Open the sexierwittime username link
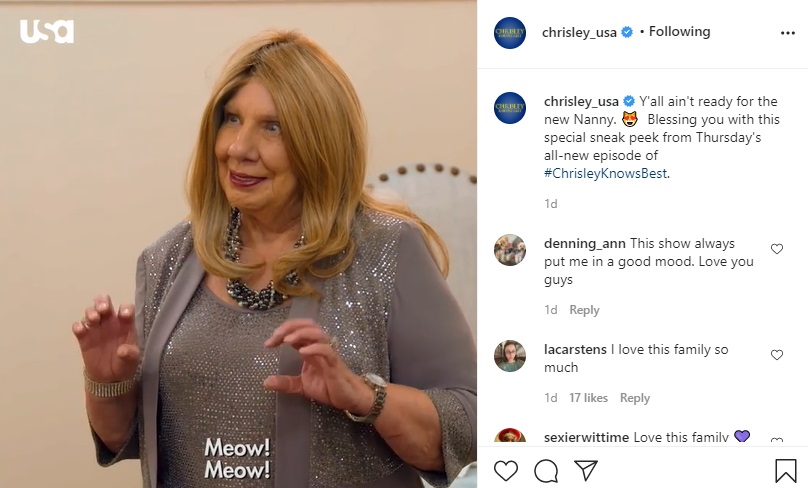 tap(586, 437)
